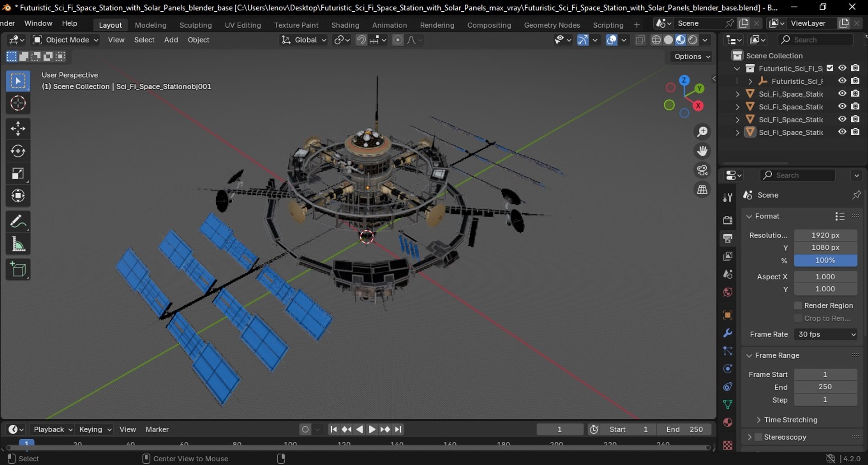The height and width of the screenshot is (465, 868).
Task: Enable the Render Region checkbox
Action: click(798, 305)
